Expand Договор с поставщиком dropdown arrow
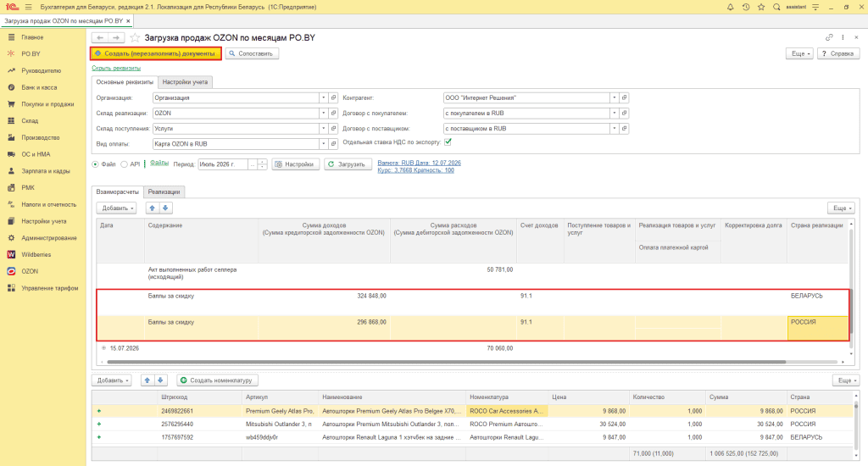Viewport: 868px width, 466px height. (614, 129)
